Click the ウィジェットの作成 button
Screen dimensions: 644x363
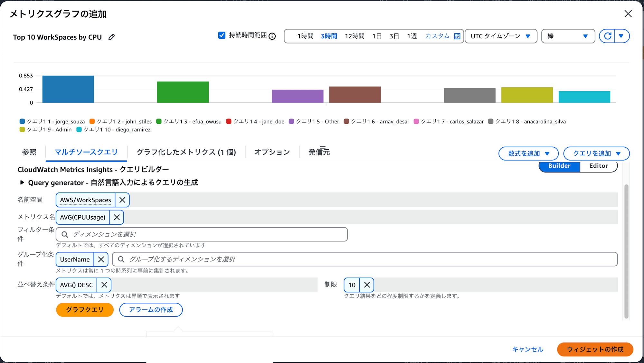tap(595, 349)
